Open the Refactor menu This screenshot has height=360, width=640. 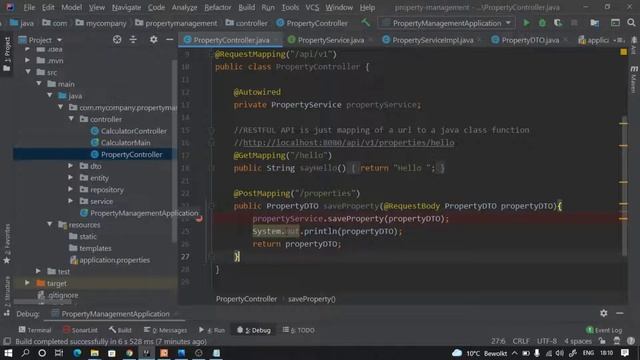[218, 7]
